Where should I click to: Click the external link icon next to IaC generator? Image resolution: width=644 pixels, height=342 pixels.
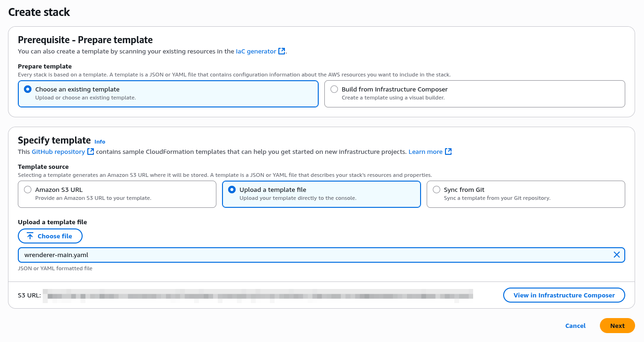[281, 51]
